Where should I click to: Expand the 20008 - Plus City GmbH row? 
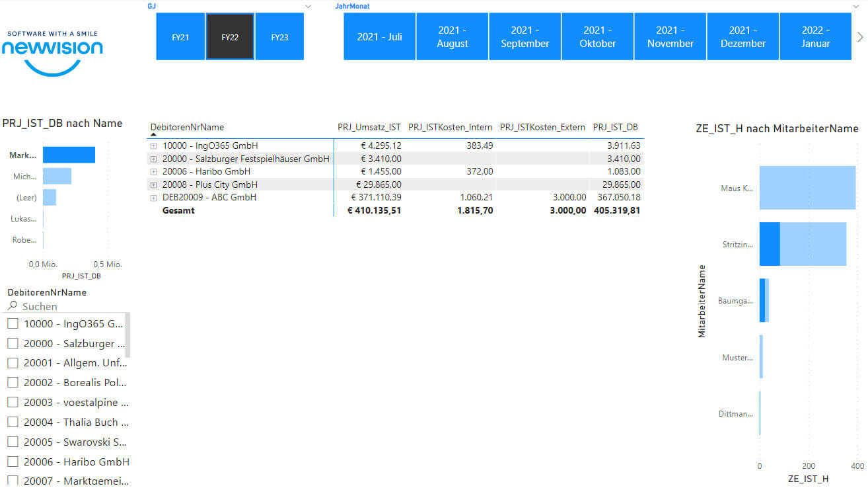tap(154, 184)
